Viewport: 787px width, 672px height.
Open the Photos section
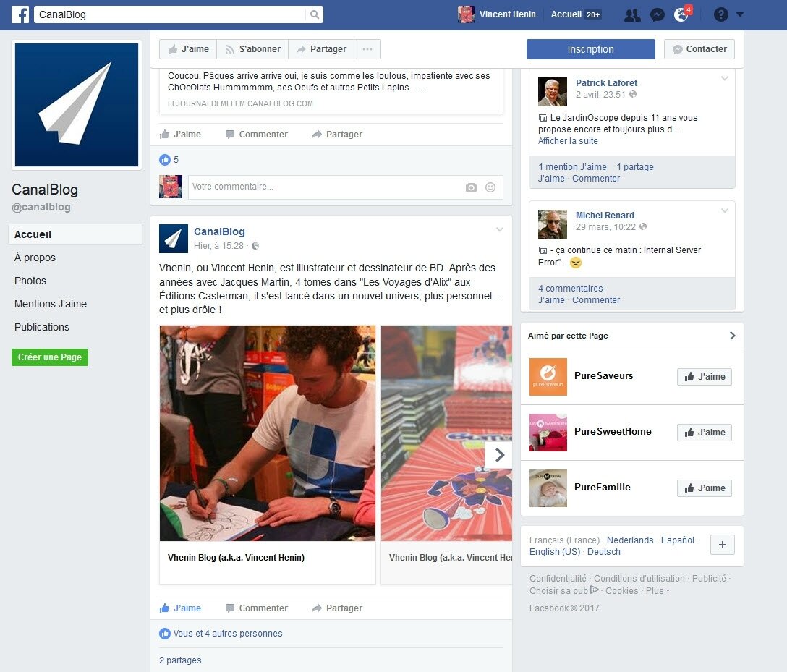30,281
